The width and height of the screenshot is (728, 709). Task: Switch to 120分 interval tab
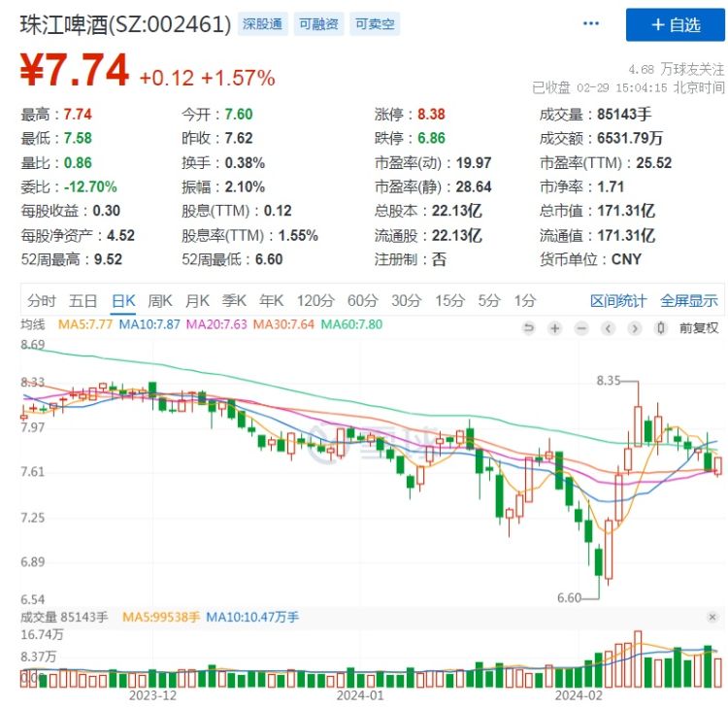click(315, 301)
